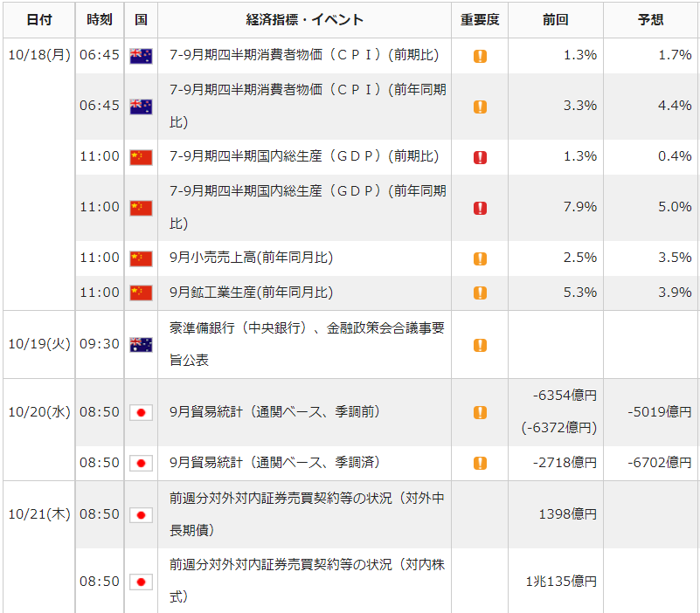Click the Australia flag on the RBA minutes row
Image resolution: width=700 pixels, height=613 pixels.
click(x=141, y=344)
